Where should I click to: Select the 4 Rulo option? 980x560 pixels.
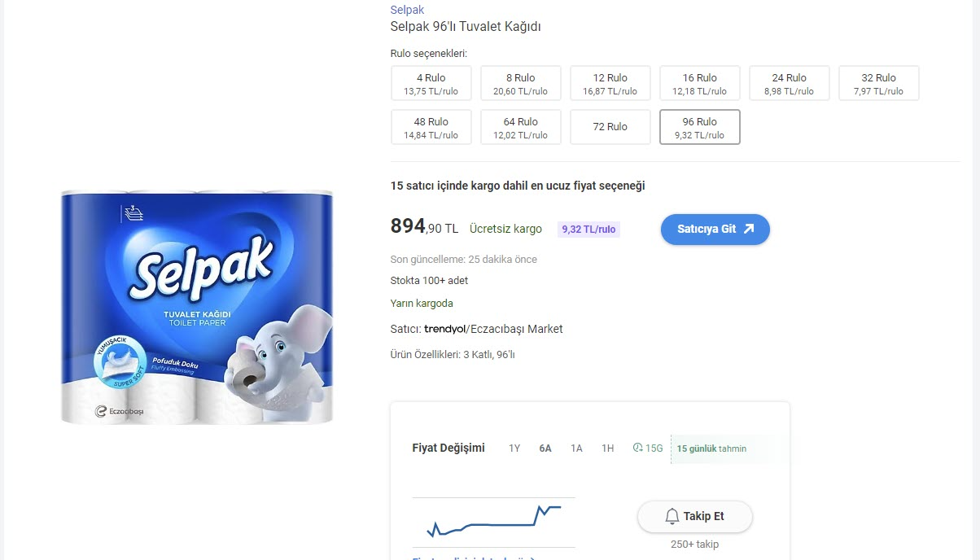click(431, 82)
